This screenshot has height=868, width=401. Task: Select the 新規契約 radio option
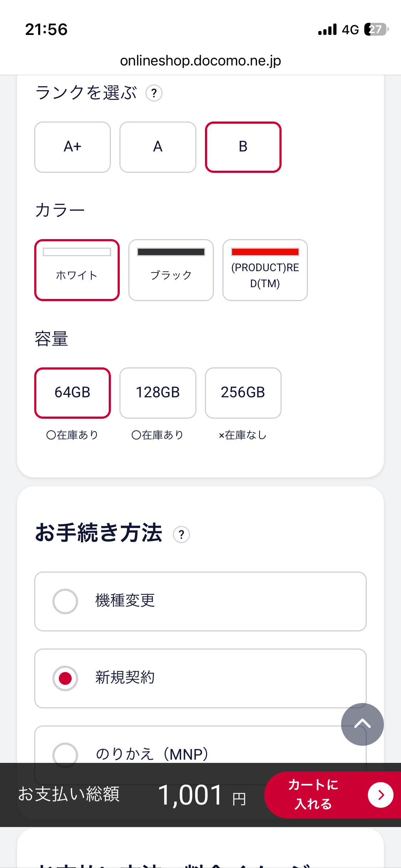coord(65,678)
